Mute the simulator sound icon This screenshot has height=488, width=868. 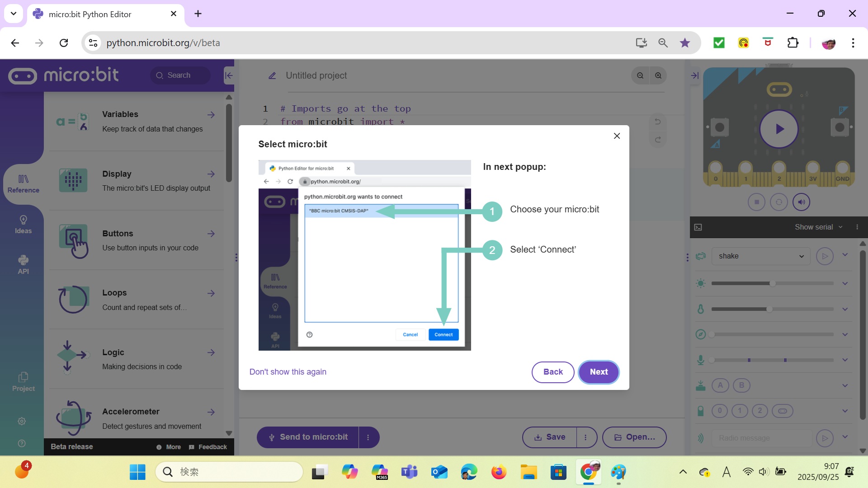(801, 202)
